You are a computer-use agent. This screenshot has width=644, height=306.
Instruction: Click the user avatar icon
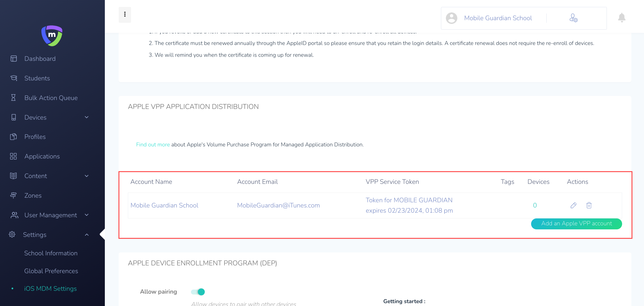(x=452, y=18)
